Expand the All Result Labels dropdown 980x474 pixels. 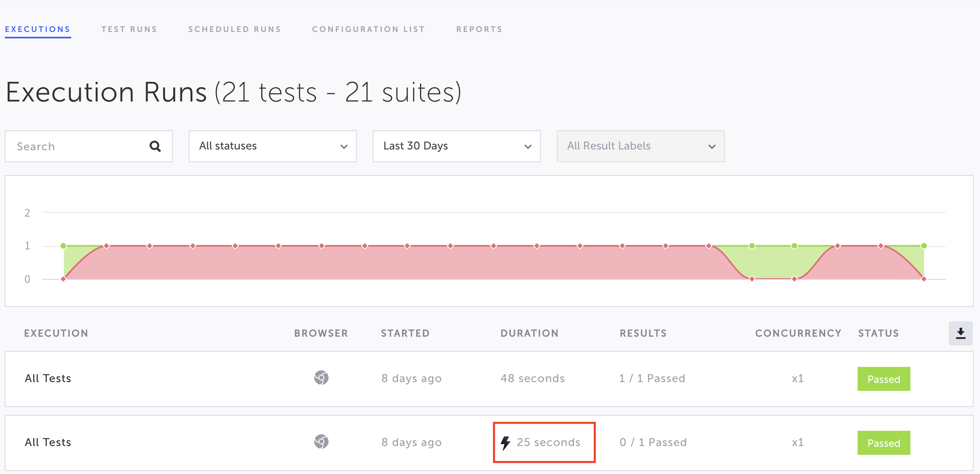[x=640, y=146]
